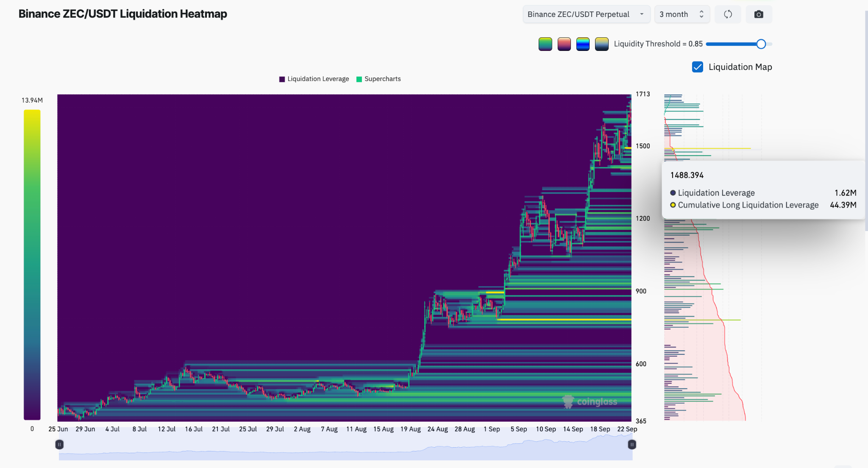Click the camera screenshot icon
Screen dimensions: 868x468
(759, 14)
